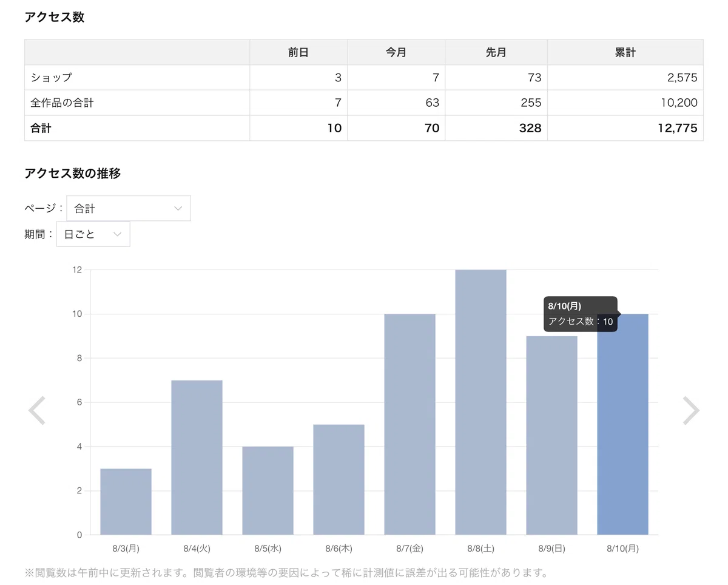Click the 全作品の合計 row label

click(62, 103)
